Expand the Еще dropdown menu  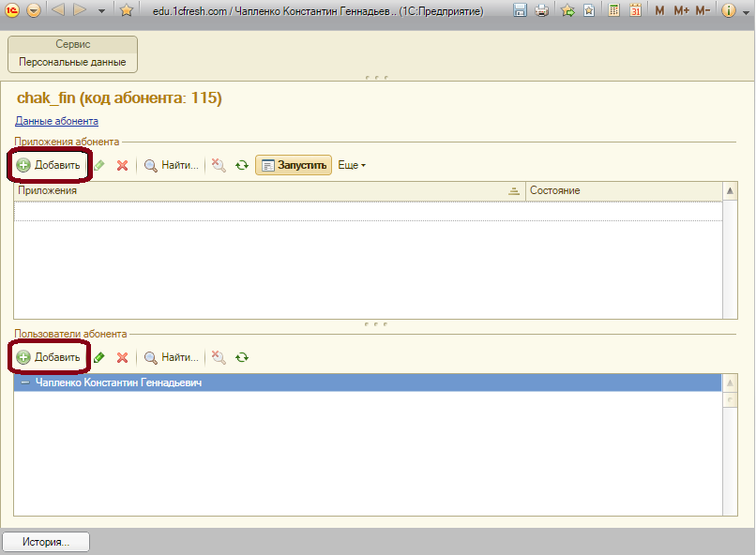pos(352,165)
